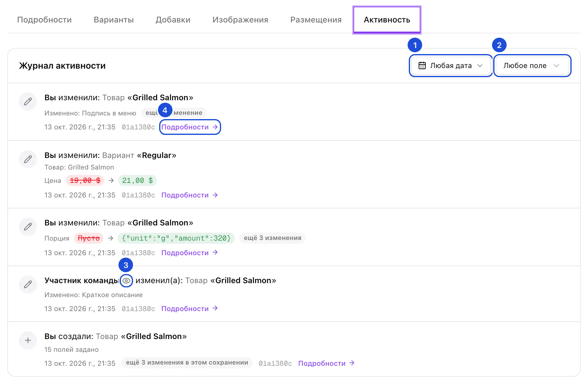This screenshot has width=588, height=384.
Task: Select the Размещения tab
Action: coord(316,20)
